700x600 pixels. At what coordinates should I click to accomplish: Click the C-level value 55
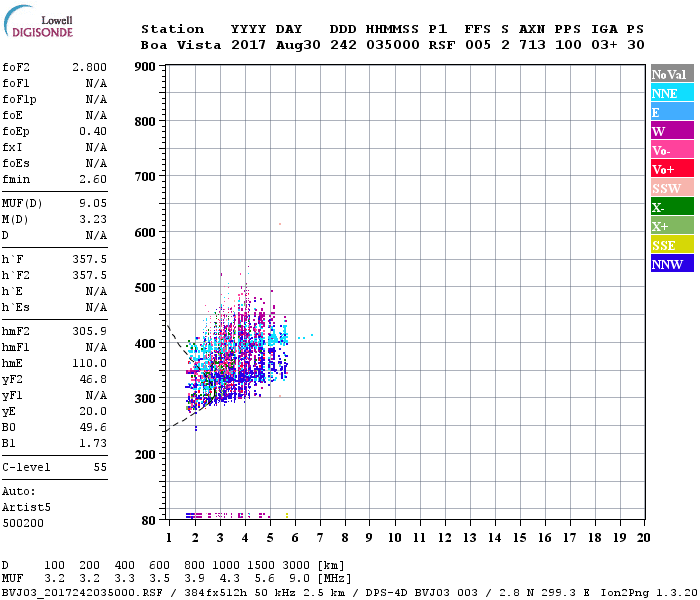click(x=100, y=467)
